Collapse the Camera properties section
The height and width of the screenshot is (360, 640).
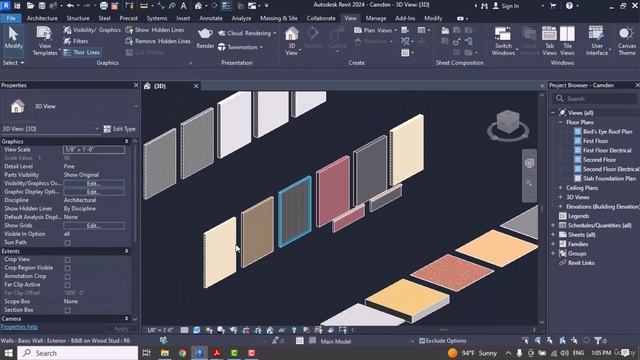point(127,318)
